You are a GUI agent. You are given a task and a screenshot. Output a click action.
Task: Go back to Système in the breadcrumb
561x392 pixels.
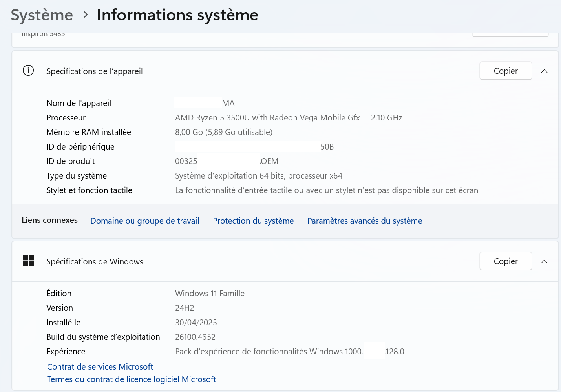coord(42,15)
